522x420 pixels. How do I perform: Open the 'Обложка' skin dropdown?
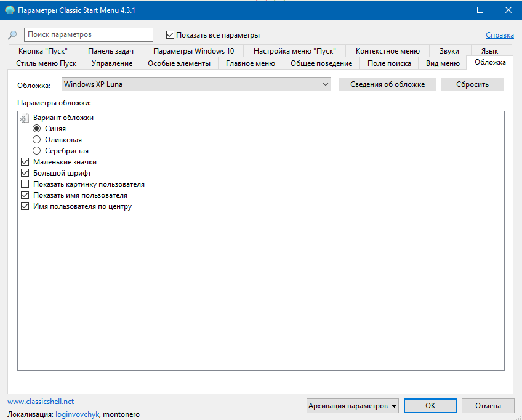coord(196,84)
